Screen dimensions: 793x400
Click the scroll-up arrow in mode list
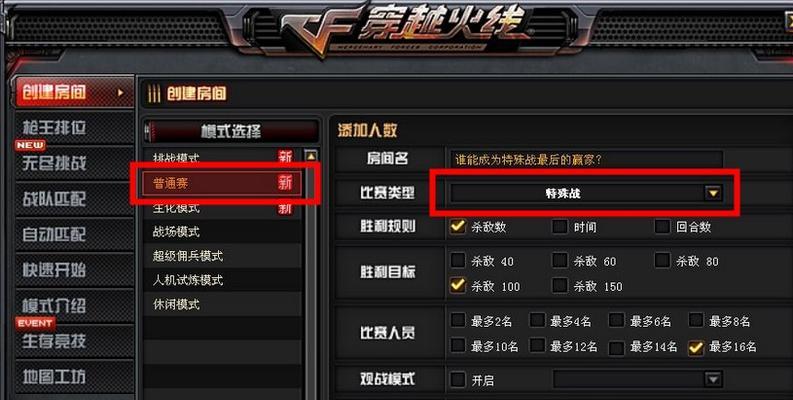click(311, 156)
